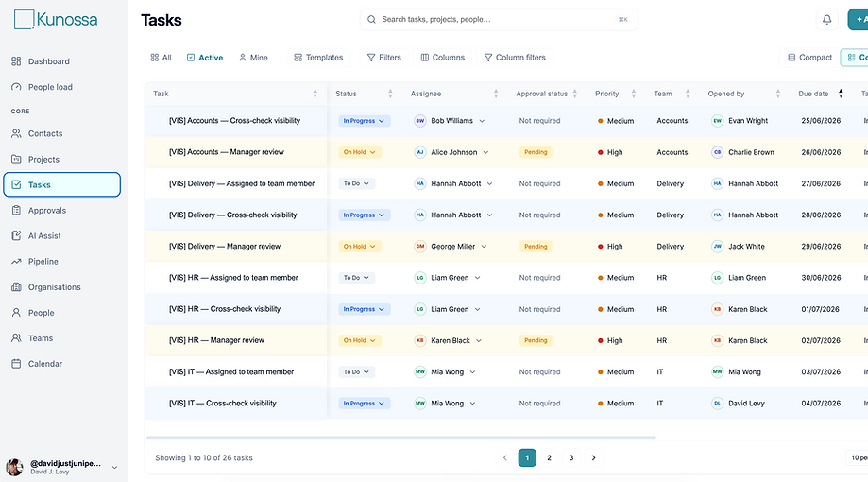Switch to the All tasks tab

(x=162, y=58)
